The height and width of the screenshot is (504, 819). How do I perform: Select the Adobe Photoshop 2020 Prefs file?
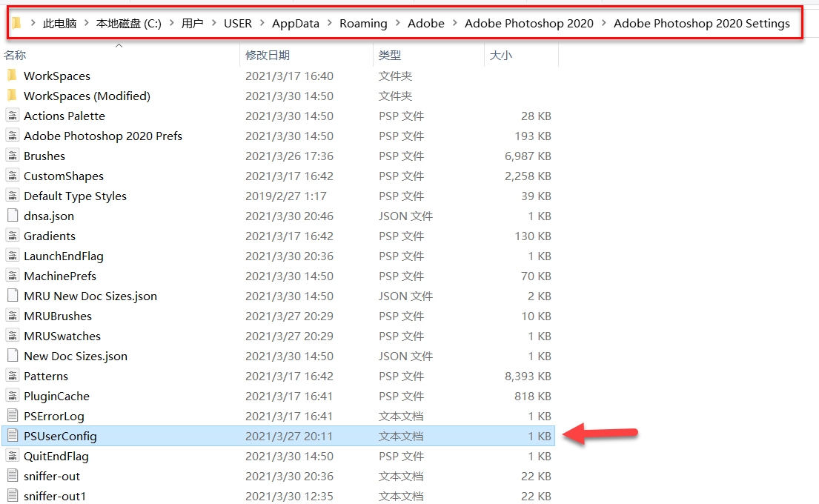(102, 136)
